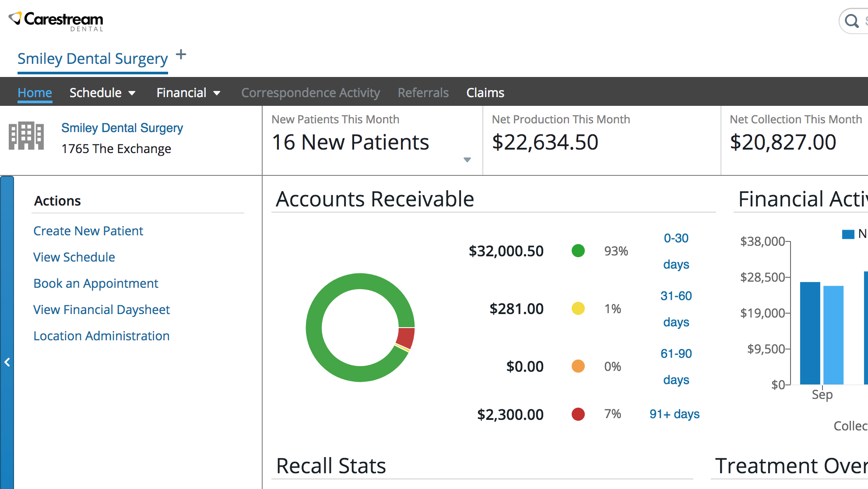Click the Carestream Dental logo
Viewport: 868px width, 489px height.
pos(56,21)
